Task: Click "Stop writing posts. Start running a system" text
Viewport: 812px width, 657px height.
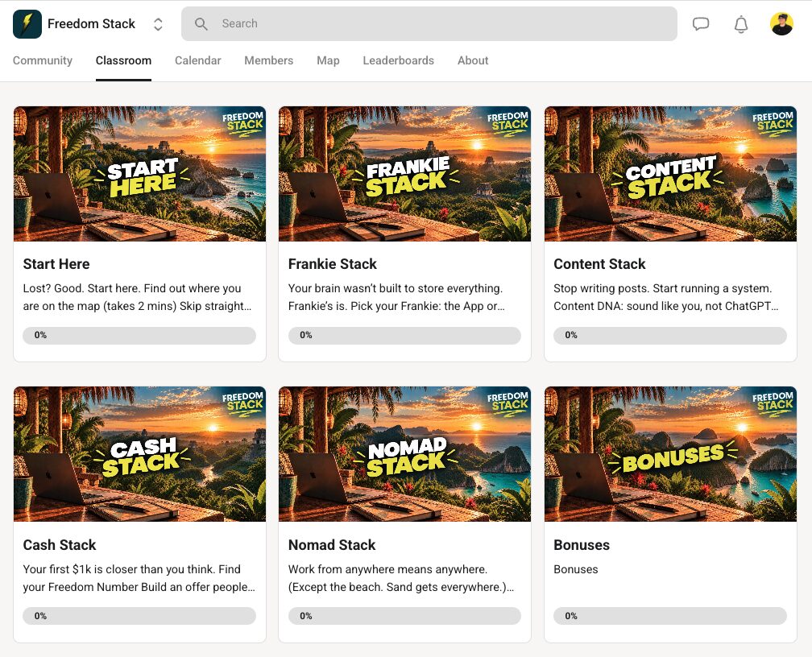Action: coord(666,297)
